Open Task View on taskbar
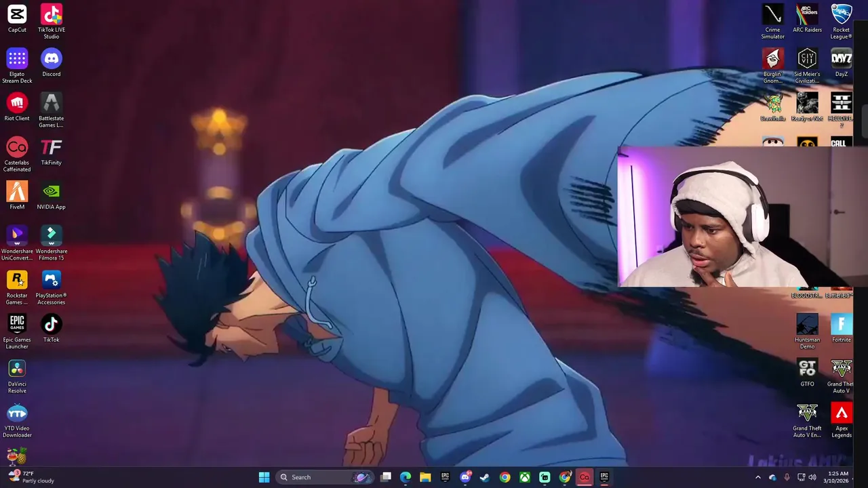The width and height of the screenshot is (868, 488). point(386,477)
